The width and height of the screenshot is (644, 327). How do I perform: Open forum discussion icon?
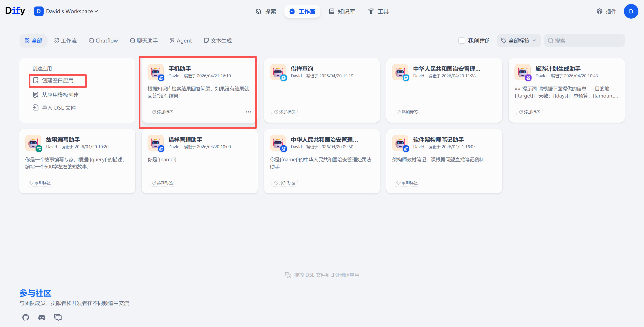pyautogui.click(x=58, y=317)
